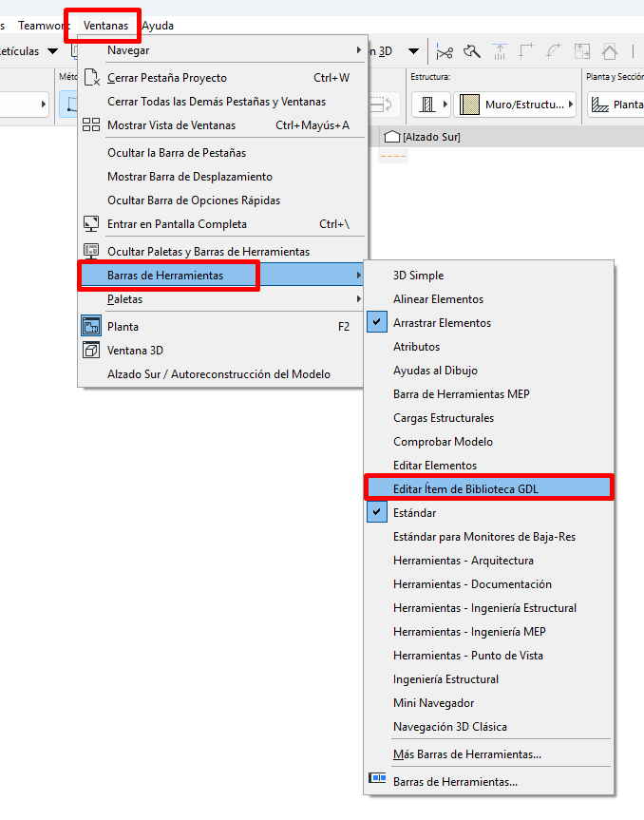Enable Navegación 3D Clásica toolbar
The height and width of the screenshot is (820, 644).
(488, 726)
